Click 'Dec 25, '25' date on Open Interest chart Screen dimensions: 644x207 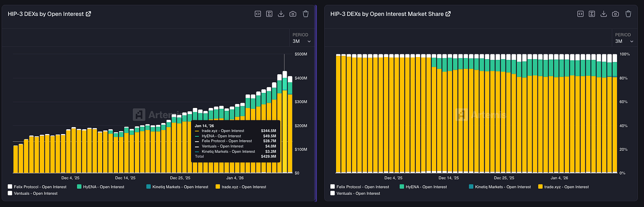point(180,178)
